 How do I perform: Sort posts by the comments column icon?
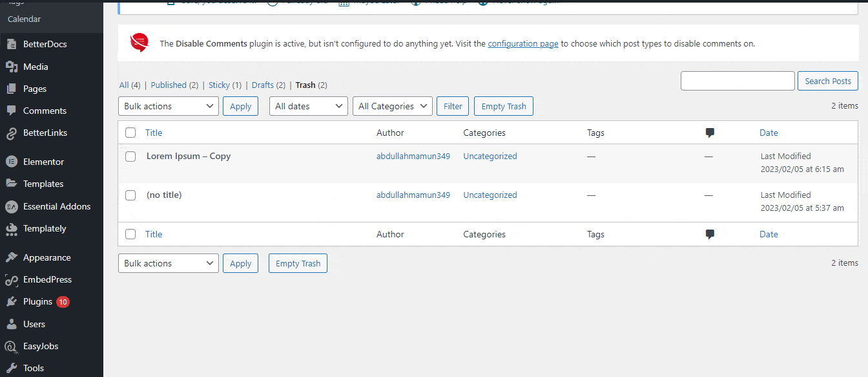710,133
